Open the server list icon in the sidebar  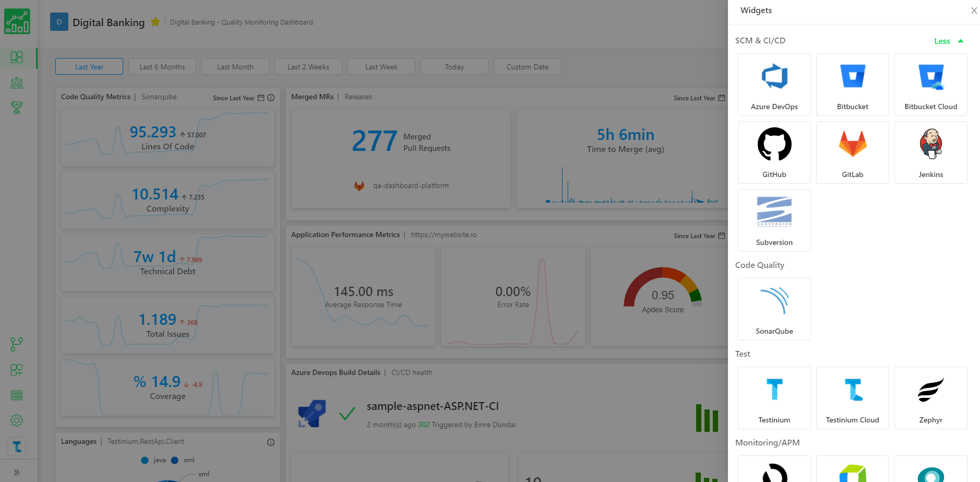[17, 395]
